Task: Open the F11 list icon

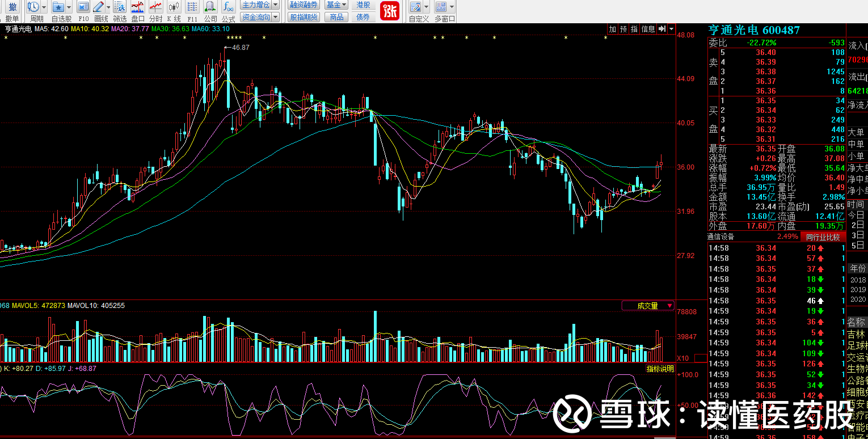Action: 192,7
